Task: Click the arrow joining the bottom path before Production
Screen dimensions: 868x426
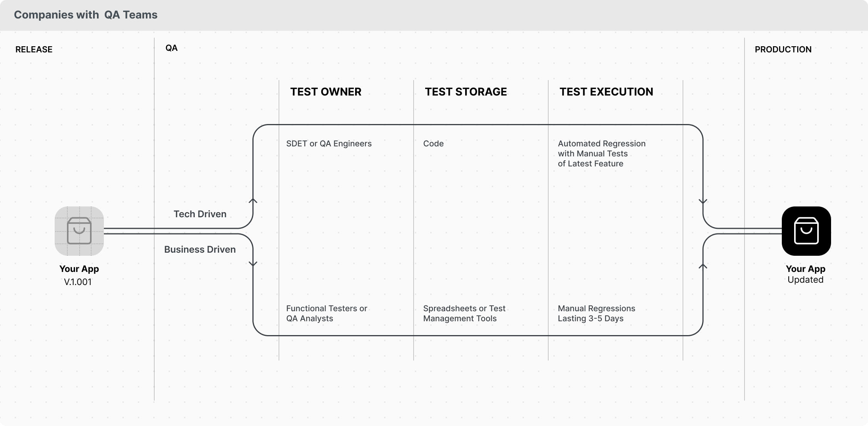Action: click(x=703, y=264)
